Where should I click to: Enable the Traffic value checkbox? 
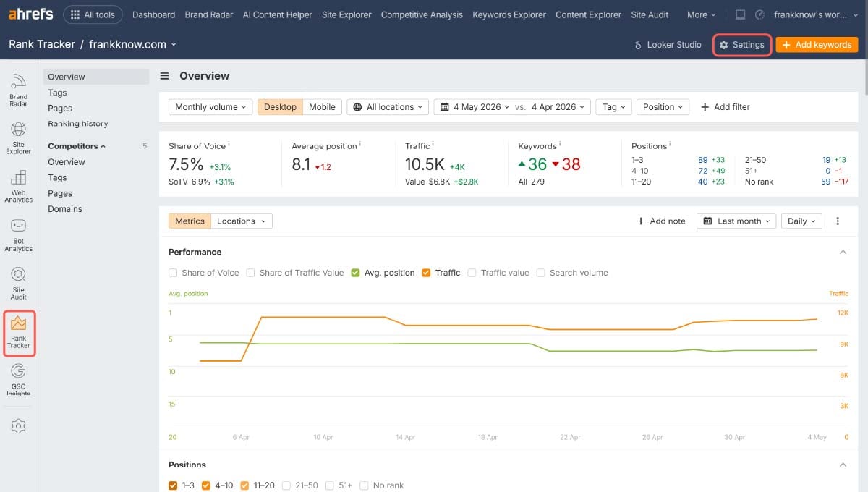coord(472,273)
